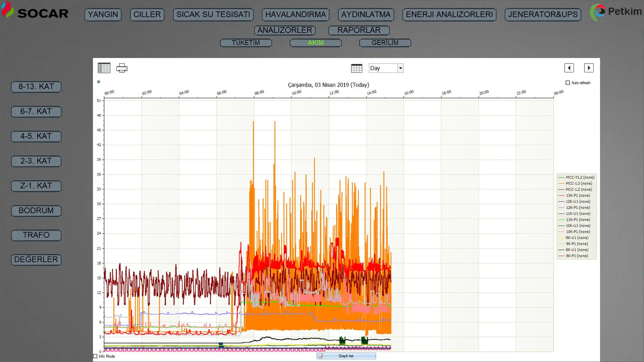Click the small green indicator above the chart
Viewport: 644px width, 362px height.
(x=99, y=82)
